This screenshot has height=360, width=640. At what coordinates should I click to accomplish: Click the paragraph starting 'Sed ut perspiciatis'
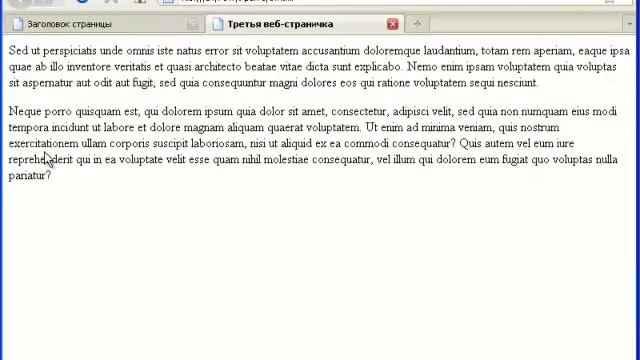[319, 67]
